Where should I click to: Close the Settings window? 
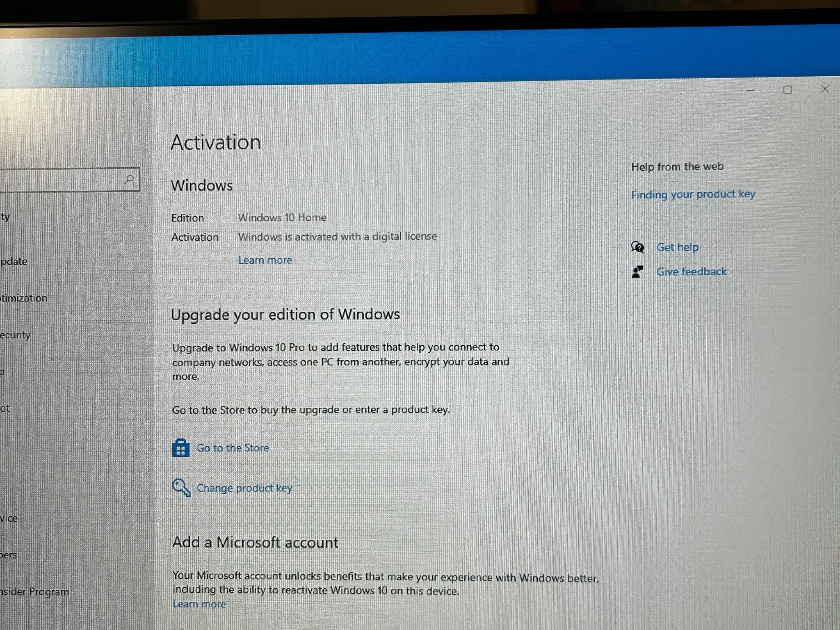pyautogui.click(x=825, y=89)
